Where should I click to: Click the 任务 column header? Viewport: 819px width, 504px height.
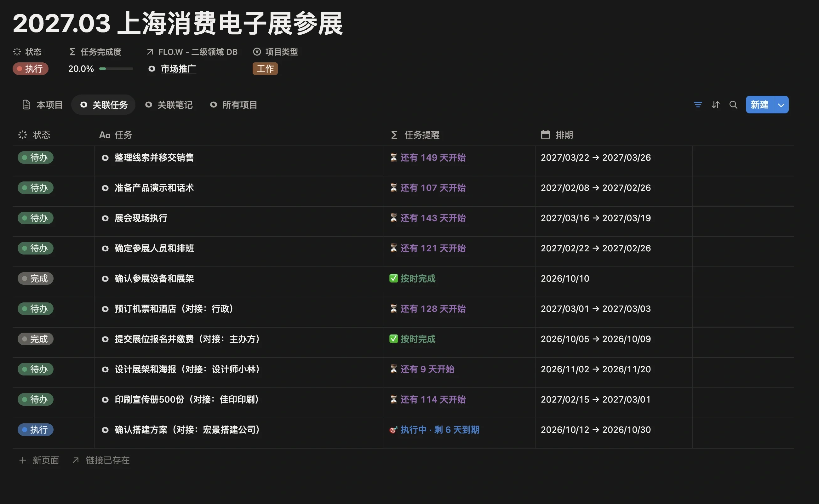pos(116,135)
